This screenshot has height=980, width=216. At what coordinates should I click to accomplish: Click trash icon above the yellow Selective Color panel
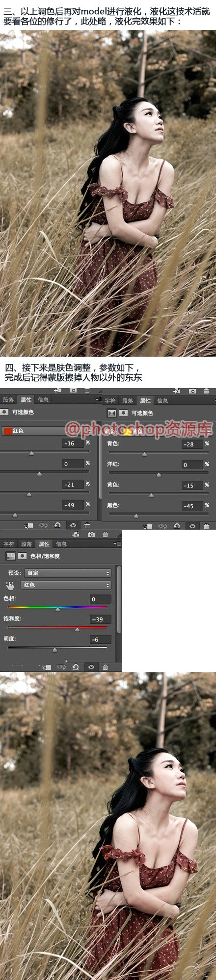207,391
